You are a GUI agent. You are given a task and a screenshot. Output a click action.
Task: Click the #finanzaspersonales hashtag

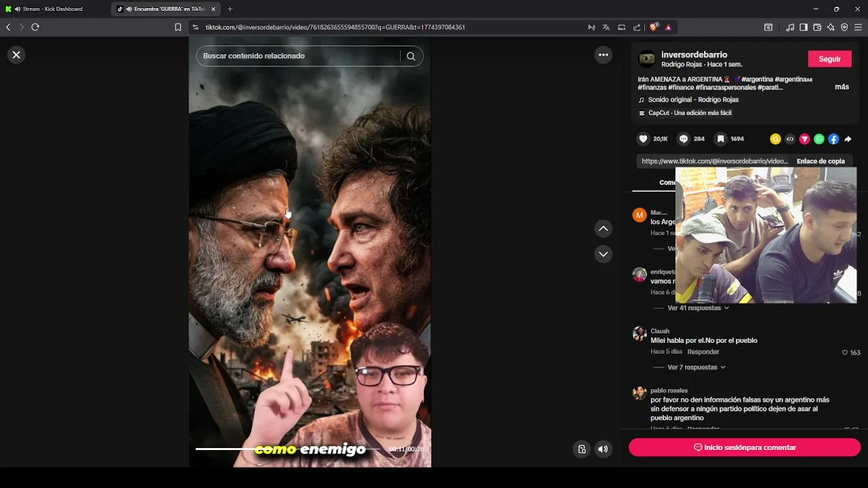point(725,87)
